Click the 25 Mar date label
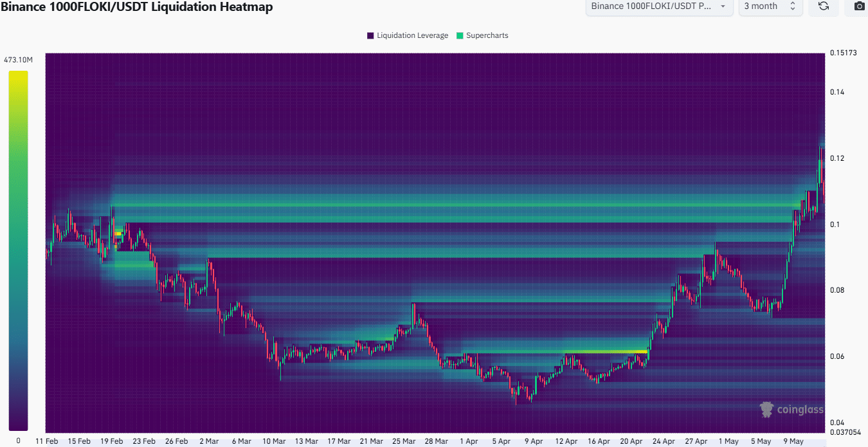This screenshot has width=868, height=447. point(404,441)
